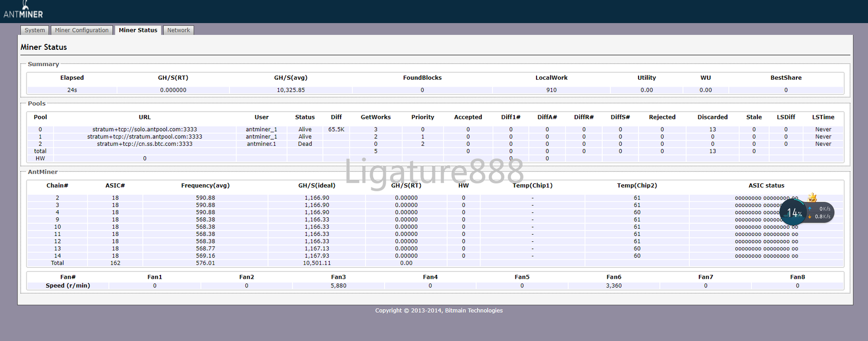Switch to the Miner Configuration tab
868x341 pixels.
coord(82,30)
